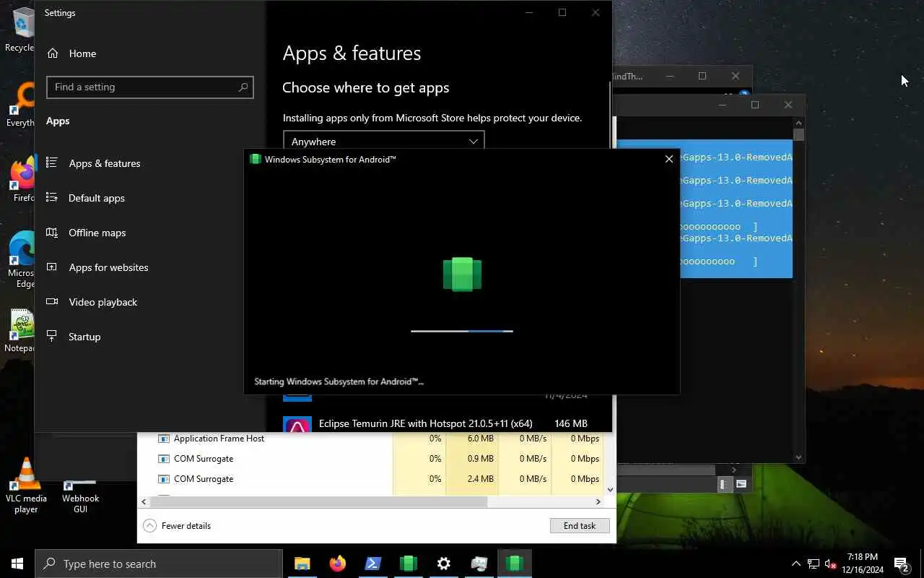Click the 6.0 MB memory cell
The width and height of the screenshot is (924, 578).
(x=472, y=439)
